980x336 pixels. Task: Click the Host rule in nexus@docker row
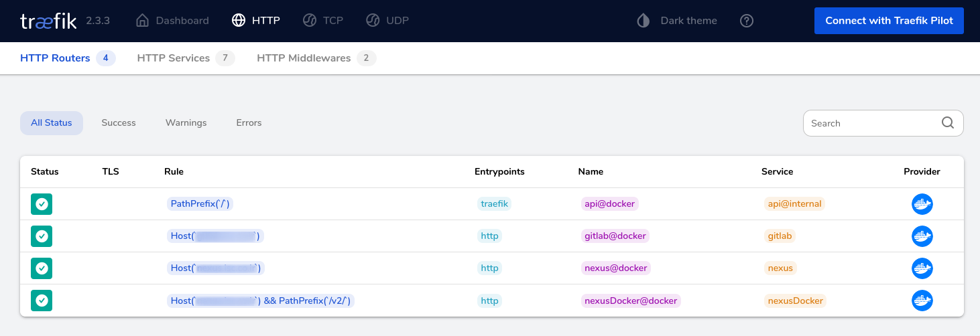click(x=215, y=268)
